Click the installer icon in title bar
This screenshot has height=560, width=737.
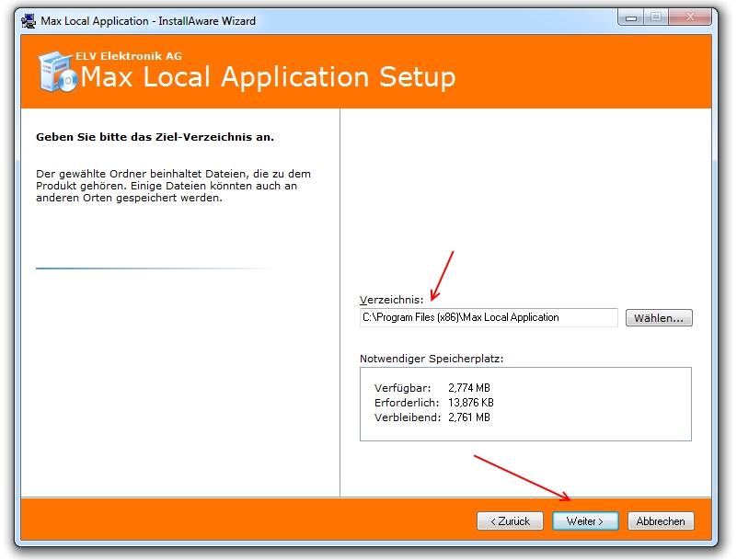tap(29, 20)
